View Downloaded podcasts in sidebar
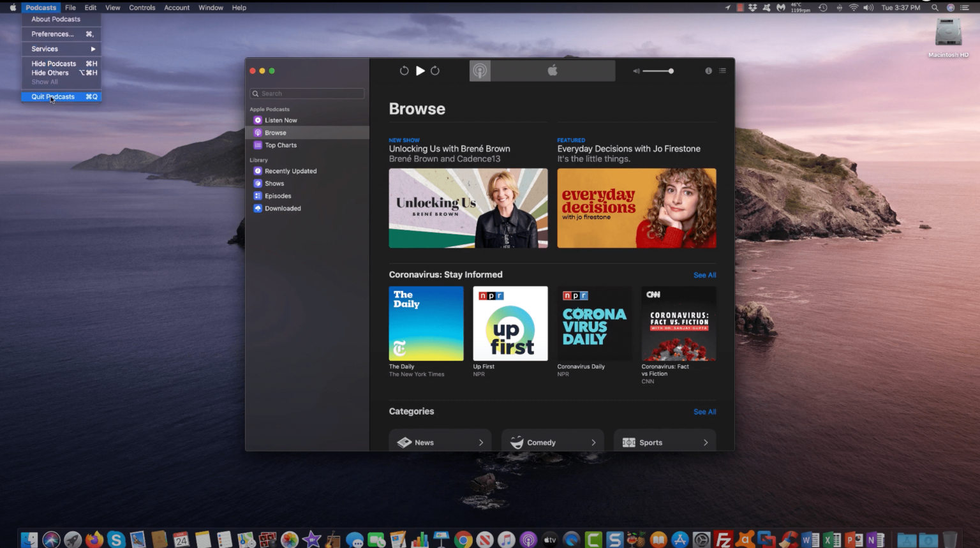This screenshot has height=548, width=980. point(283,208)
